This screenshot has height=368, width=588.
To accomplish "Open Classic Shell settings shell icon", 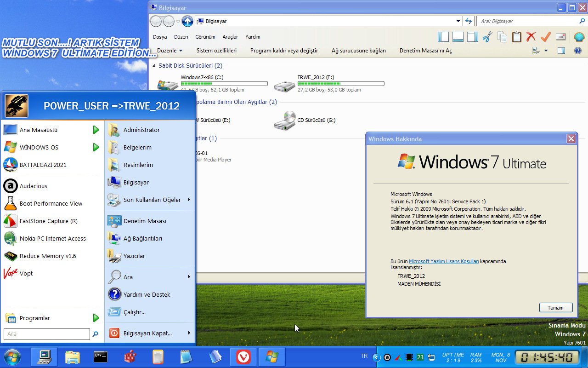I will pyautogui.click(x=579, y=37).
